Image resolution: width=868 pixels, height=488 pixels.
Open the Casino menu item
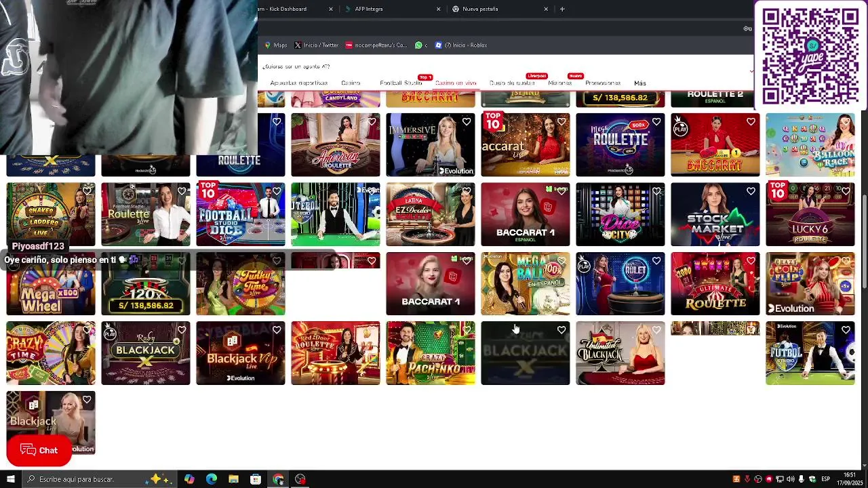(x=351, y=83)
